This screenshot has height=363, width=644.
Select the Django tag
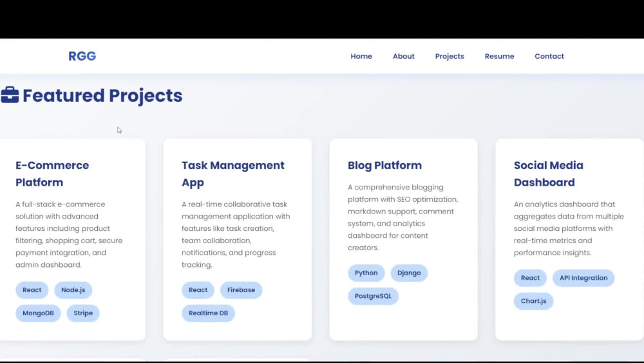point(409,273)
